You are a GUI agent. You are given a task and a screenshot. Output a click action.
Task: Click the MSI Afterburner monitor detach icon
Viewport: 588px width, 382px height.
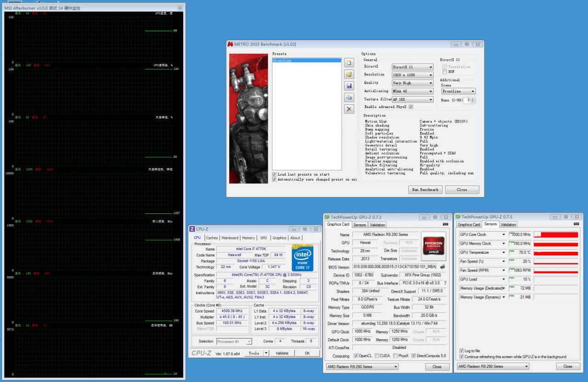(180, 8)
